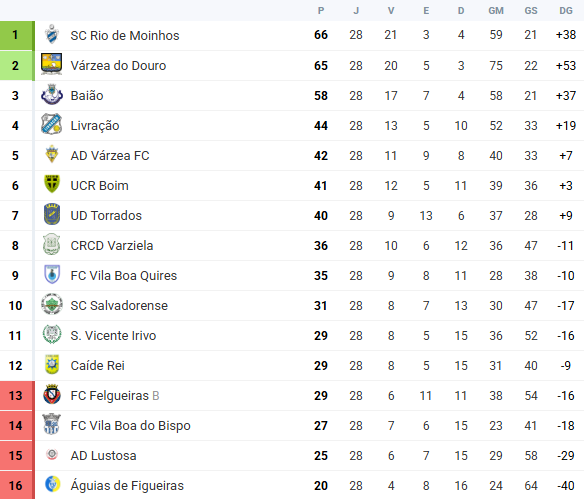Click the green position 1 rank cell
Screen dimensions: 584x499
(x=17, y=35)
